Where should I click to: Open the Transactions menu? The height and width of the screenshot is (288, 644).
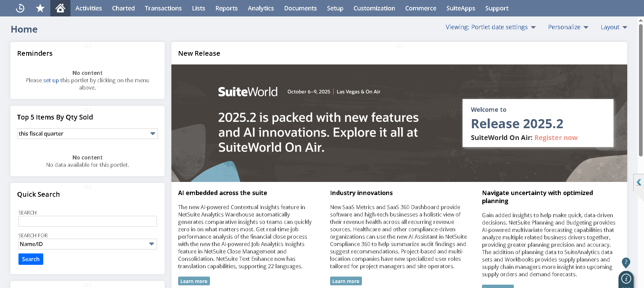pos(163,8)
